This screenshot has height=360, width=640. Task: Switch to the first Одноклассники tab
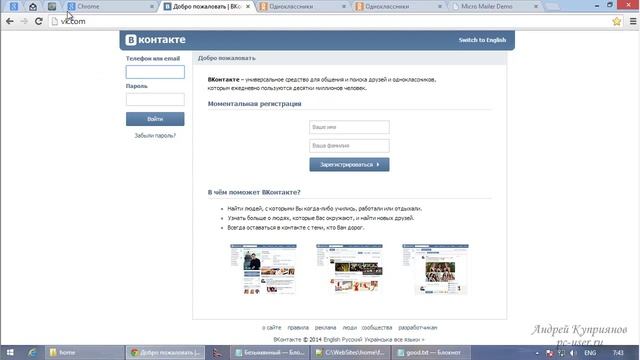pos(302,7)
